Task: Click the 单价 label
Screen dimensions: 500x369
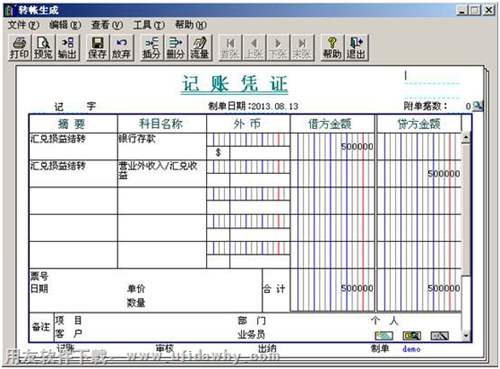Action: (x=136, y=288)
